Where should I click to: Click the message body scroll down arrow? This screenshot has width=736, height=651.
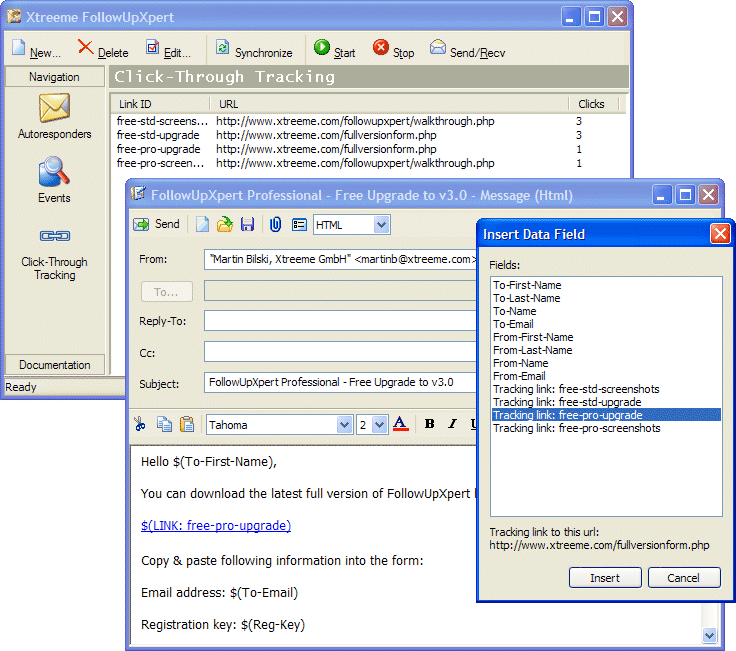709,636
